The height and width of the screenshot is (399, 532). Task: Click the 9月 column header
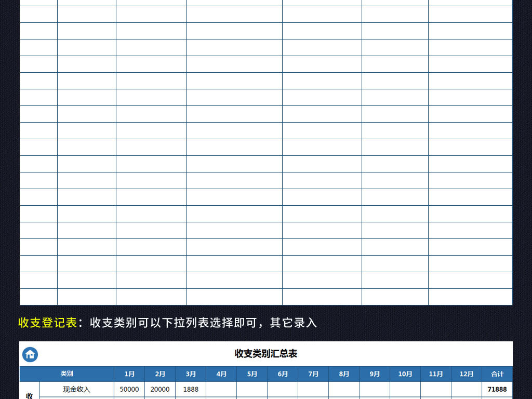pyautogui.click(x=375, y=374)
